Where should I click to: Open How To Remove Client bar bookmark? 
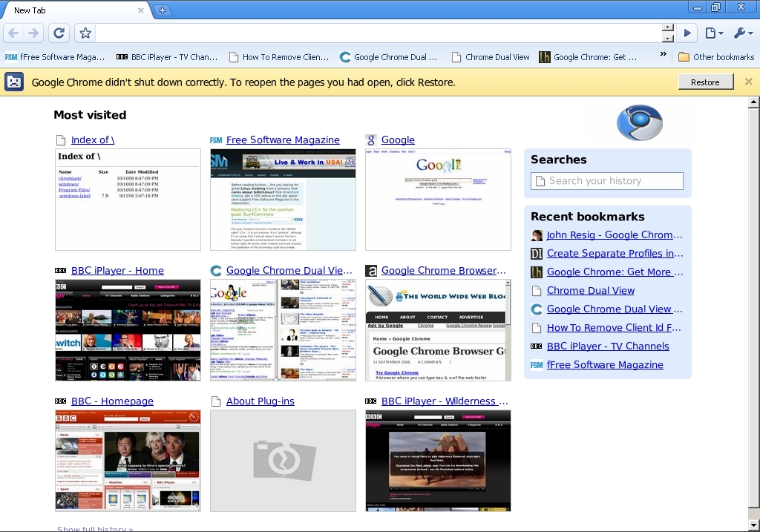279,57
